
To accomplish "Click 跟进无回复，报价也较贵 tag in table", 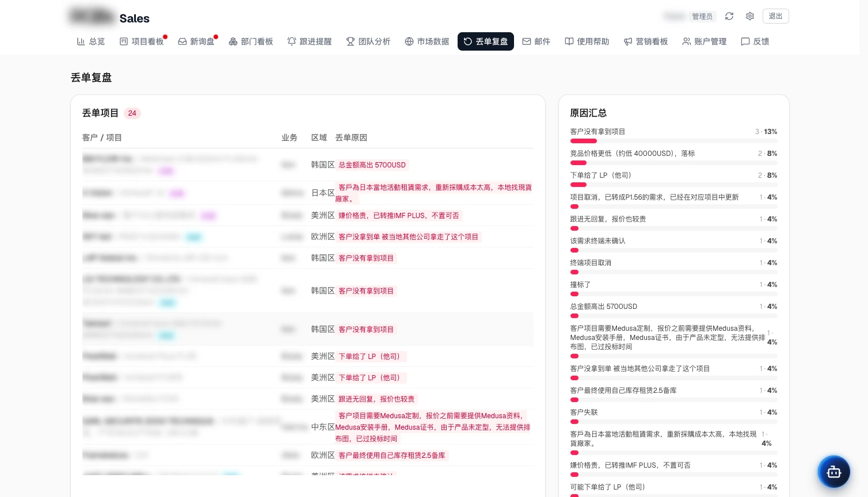I will pos(376,399).
